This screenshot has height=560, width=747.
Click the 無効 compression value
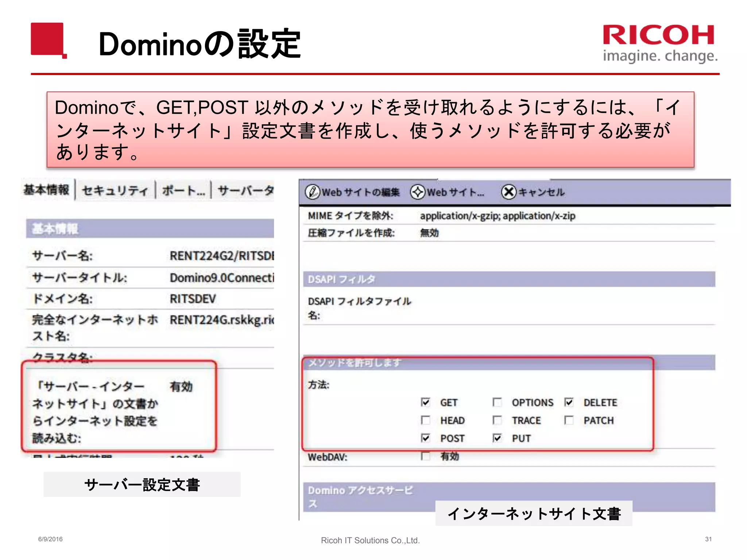429,233
